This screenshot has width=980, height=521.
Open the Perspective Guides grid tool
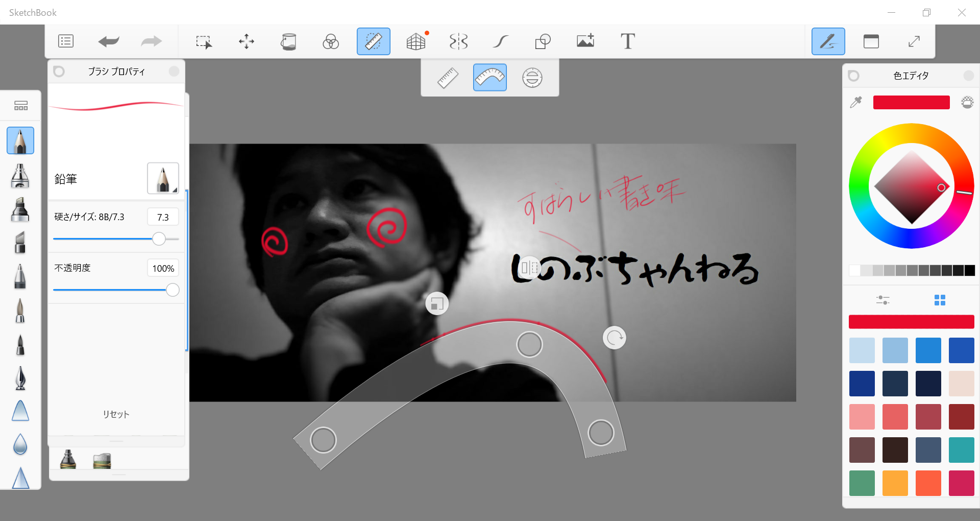[416, 41]
